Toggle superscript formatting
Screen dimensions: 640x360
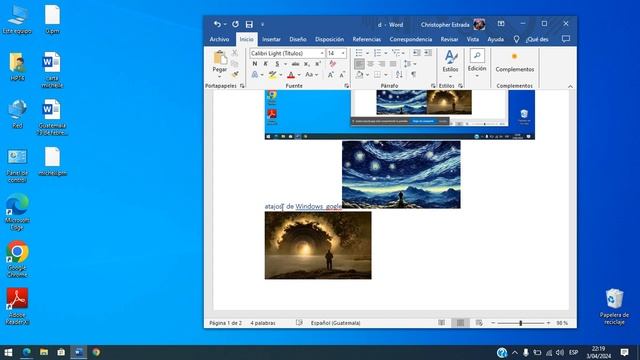(318, 64)
